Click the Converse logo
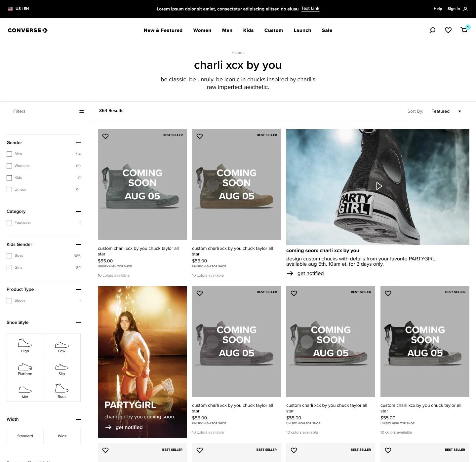Screen dimensions: 476x462 tap(27, 30)
